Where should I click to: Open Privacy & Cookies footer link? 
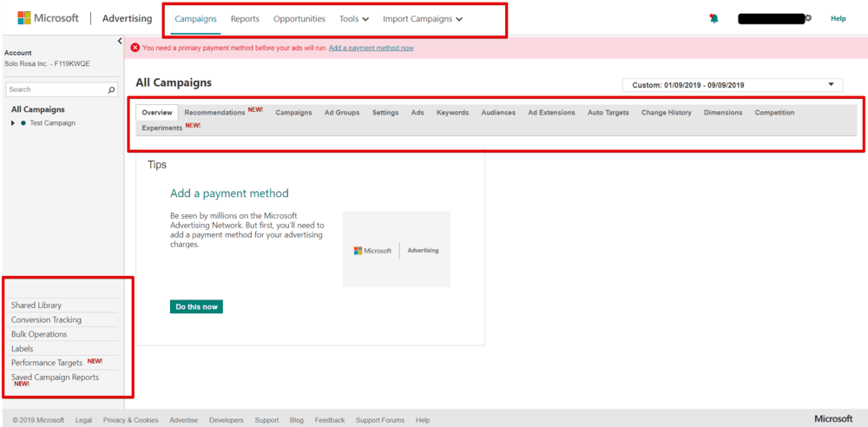(131, 420)
